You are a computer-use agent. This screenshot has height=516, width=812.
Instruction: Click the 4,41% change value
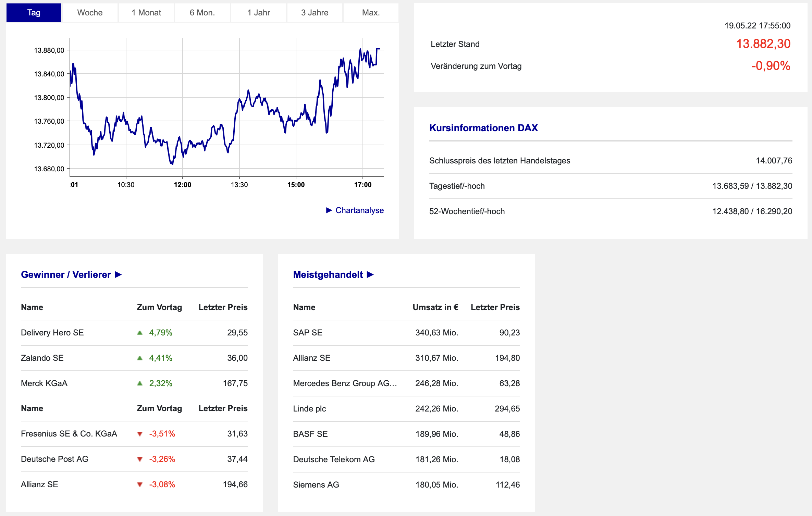coord(161,358)
